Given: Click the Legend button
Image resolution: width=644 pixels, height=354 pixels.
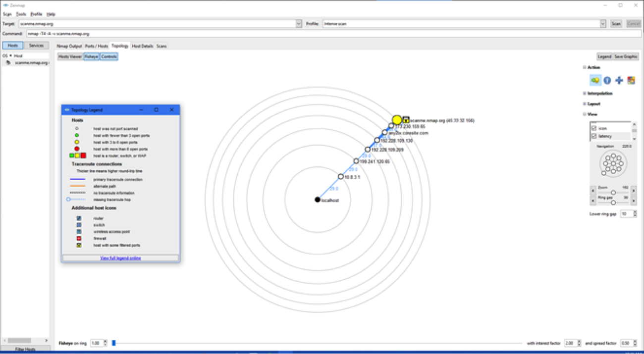Looking at the screenshot, I should (604, 56).
